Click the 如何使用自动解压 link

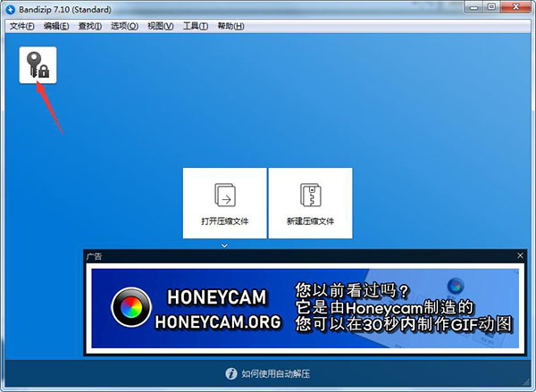point(275,373)
